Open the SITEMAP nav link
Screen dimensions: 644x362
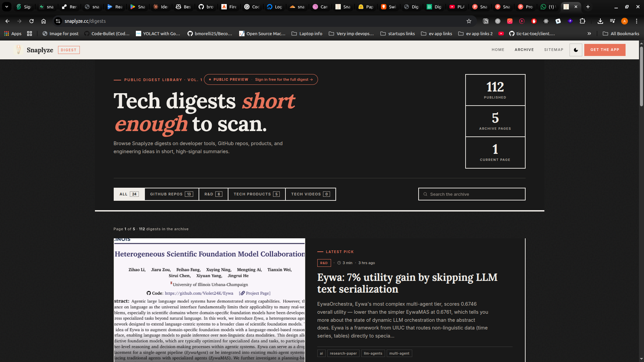[554, 50]
